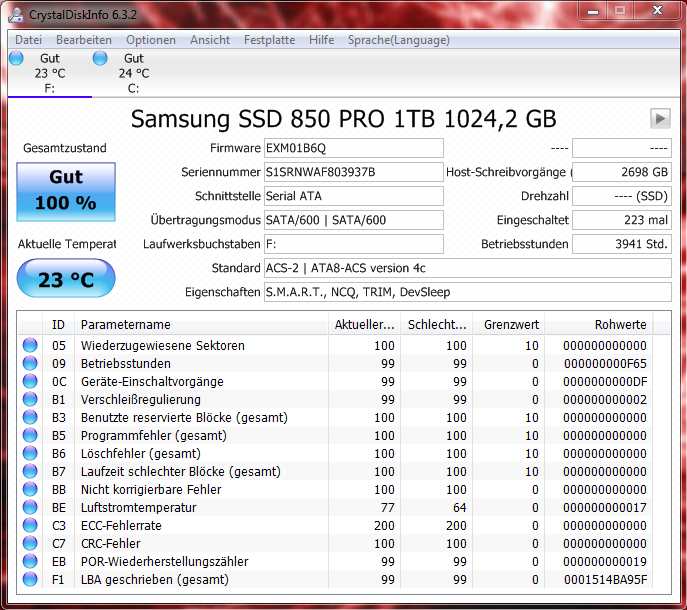The image size is (687, 610).
Task: Click the blue status orb for drive F:
Action: pyautogui.click(x=16, y=58)
